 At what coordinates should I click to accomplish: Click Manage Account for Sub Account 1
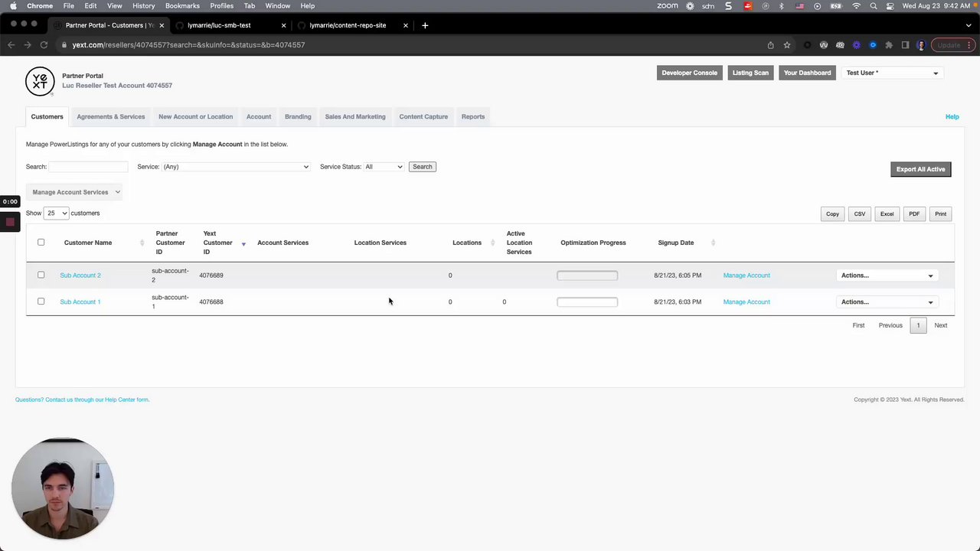[x=746, y=302]
